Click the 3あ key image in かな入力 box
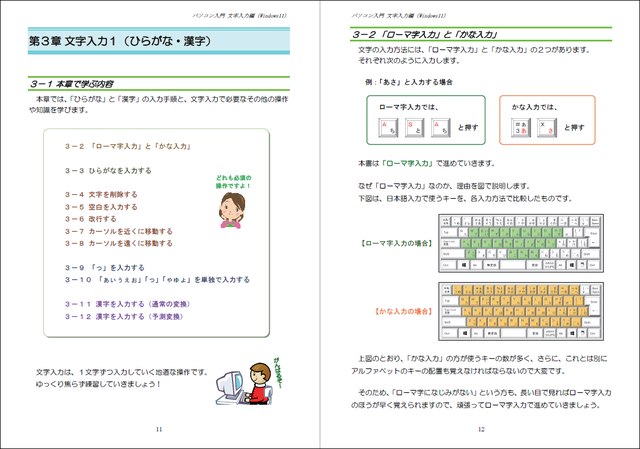640x449 pixels. 521,127
